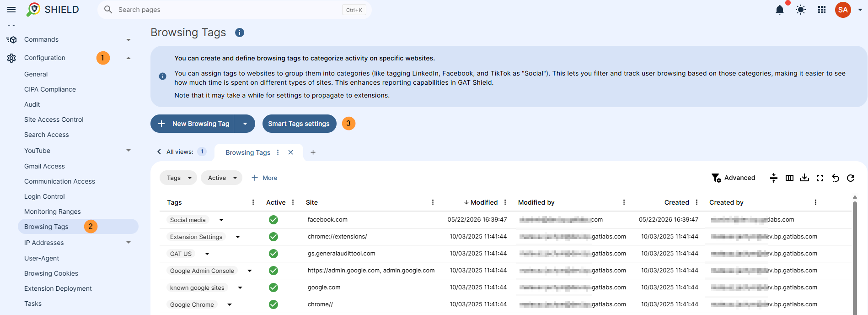Refresh the Browsing Tags table

click(x=851, y=178)
